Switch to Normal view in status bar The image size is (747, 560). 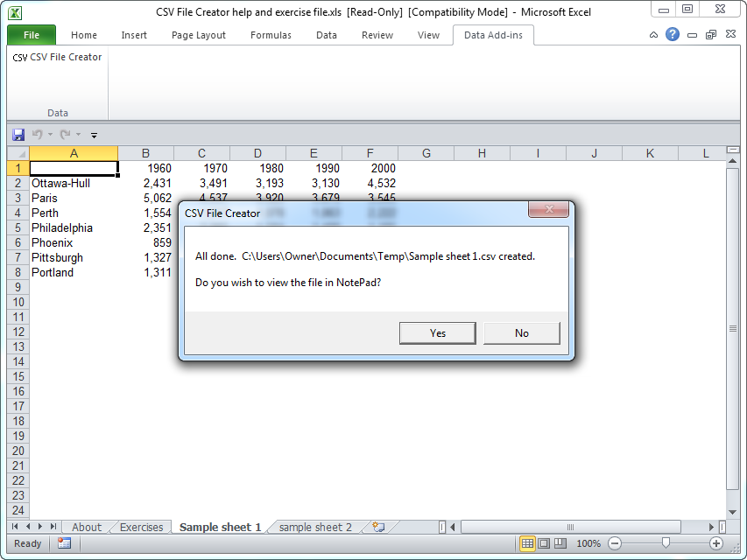click(x=527, y=543)
